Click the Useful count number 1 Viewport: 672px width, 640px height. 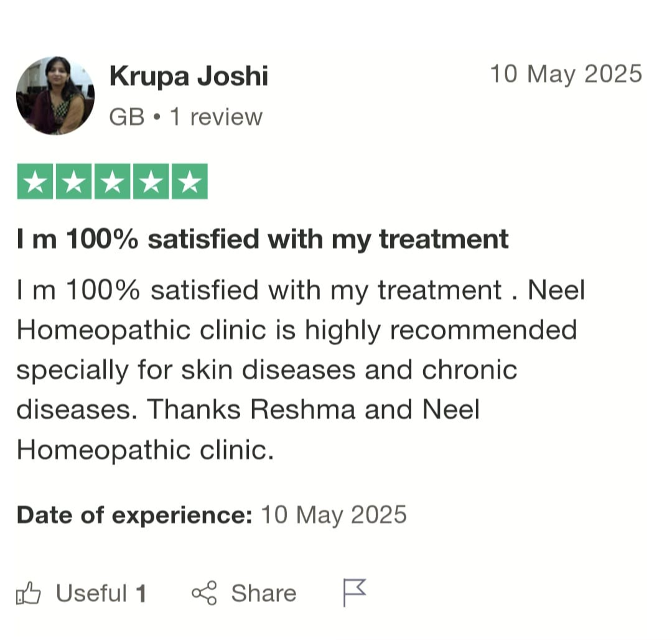coord(141,593)
